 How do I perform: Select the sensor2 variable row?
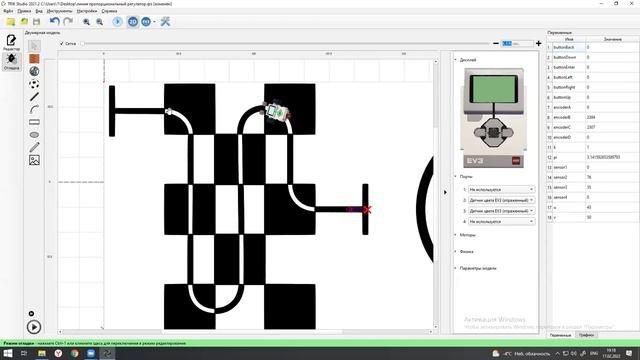(593, 177)
